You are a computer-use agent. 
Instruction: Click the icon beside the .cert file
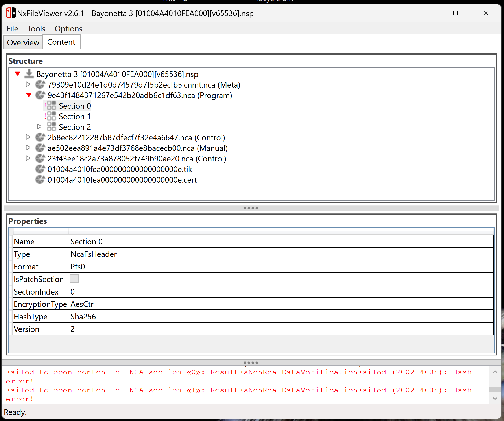pyautogui.click(x=40, y=179)
